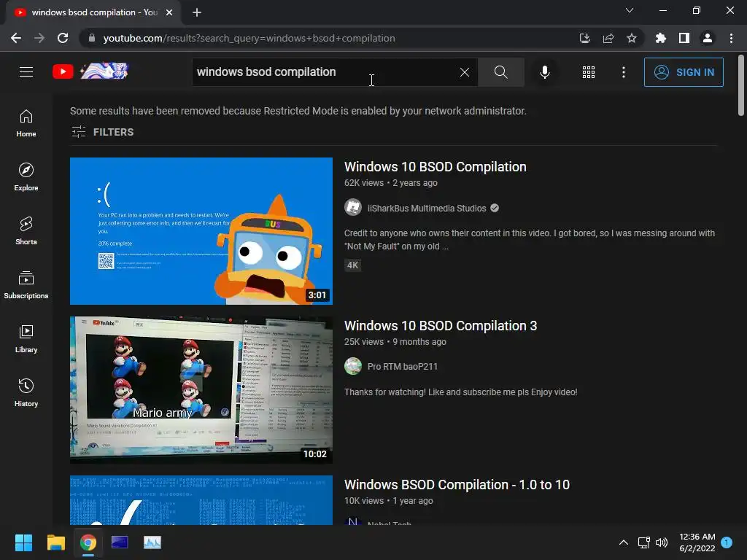Open Pro RTM baoP211 channel avatar
The image size is (747, 560).
pyautogui.click(x=353, y=366)
